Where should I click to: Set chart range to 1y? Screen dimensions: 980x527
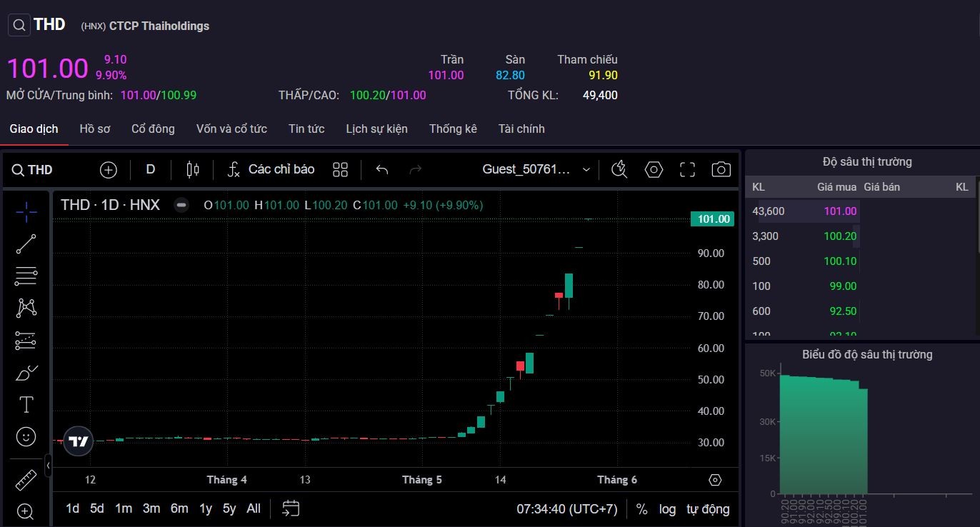click(206, 508)
